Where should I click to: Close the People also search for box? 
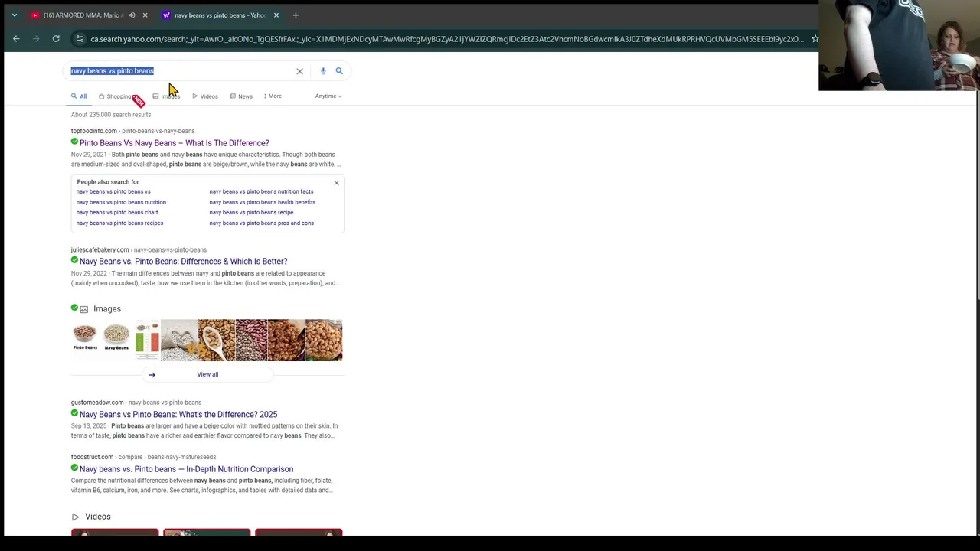pyautogui.click(x=336, y=183)
